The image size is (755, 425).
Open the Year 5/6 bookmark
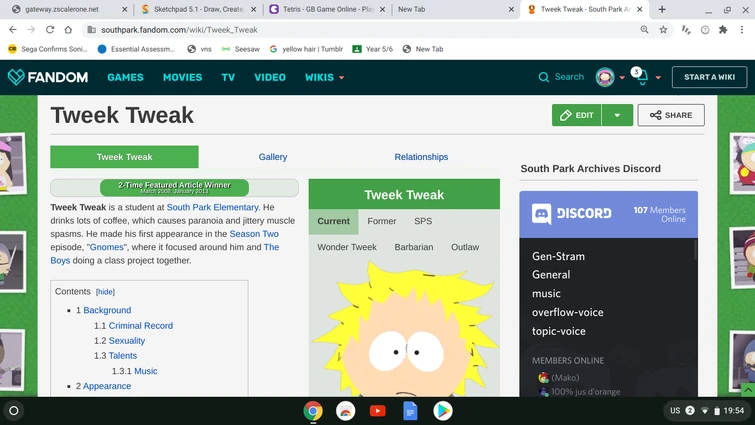tap(373, 49)
